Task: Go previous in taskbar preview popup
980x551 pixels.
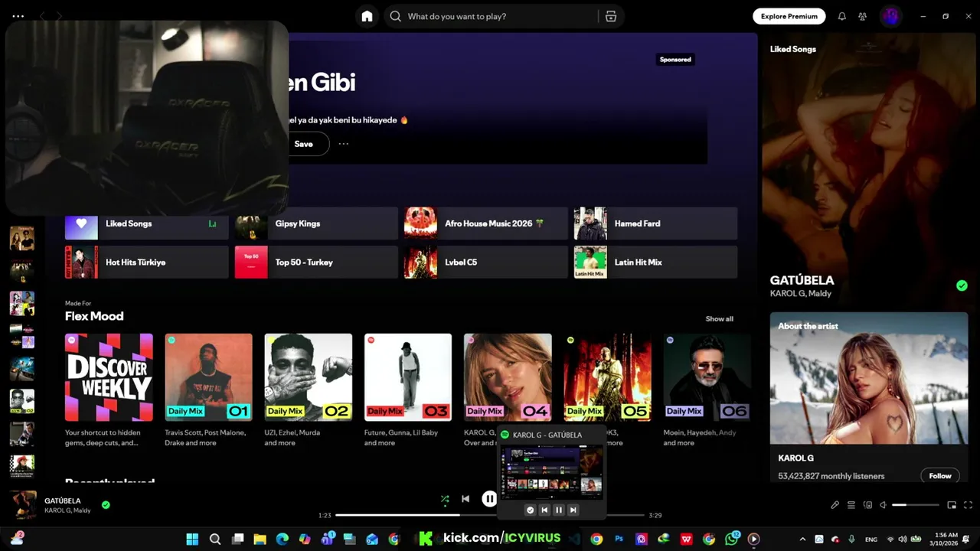Action: click(x=544, y=510)
